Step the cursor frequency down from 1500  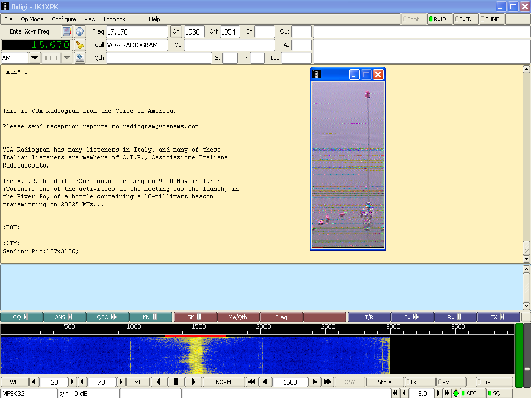pos(265,382)
